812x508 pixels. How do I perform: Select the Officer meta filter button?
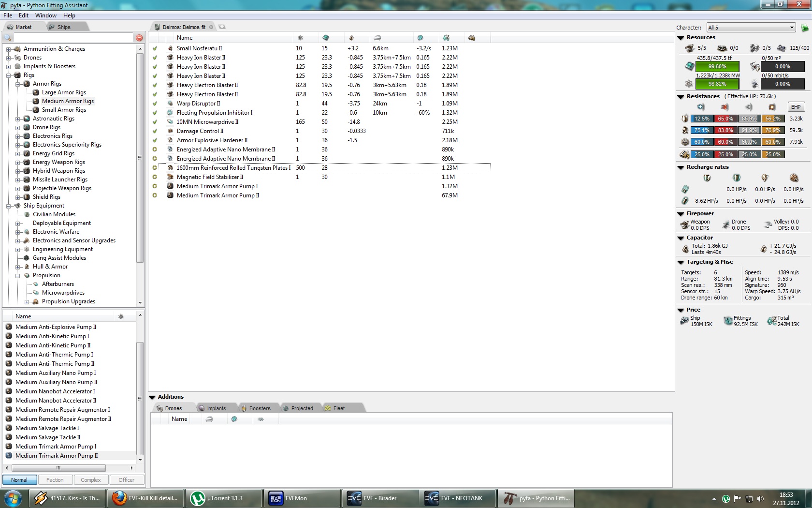point(127,480)
